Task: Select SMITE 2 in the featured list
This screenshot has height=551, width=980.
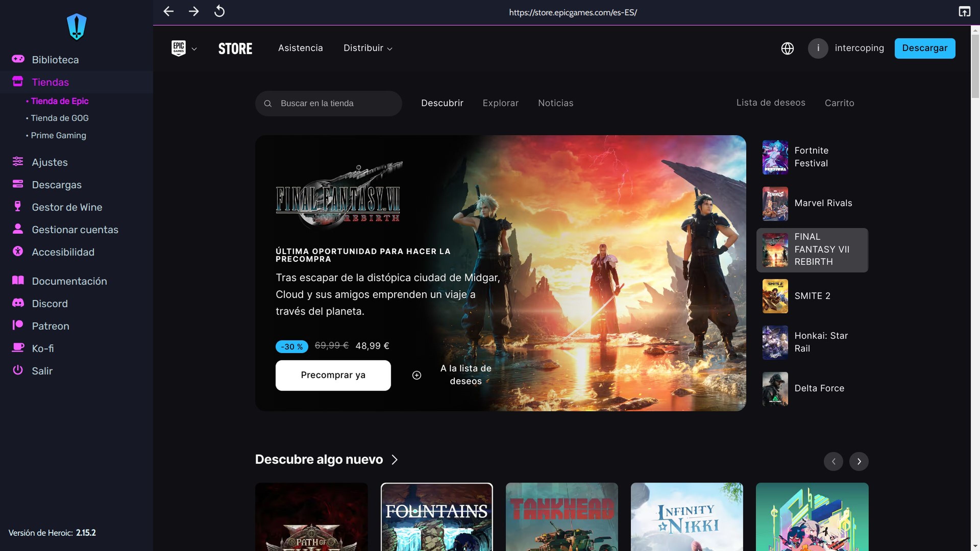Action: (x=812, y=296)
